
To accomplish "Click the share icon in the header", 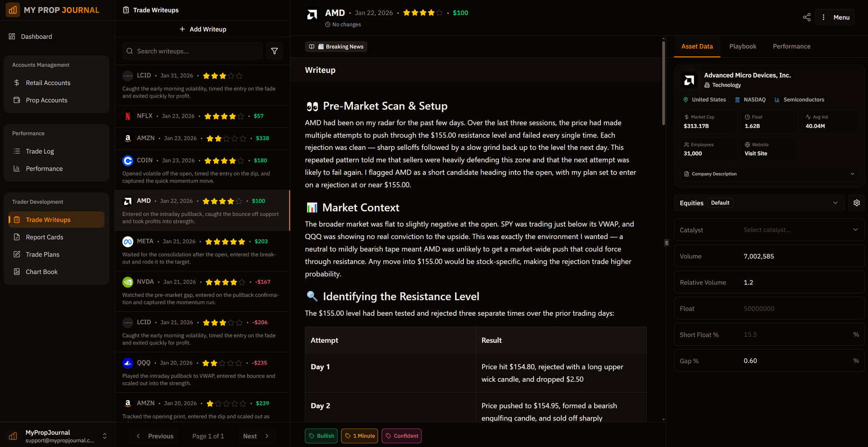I will [x=807, y=17].
